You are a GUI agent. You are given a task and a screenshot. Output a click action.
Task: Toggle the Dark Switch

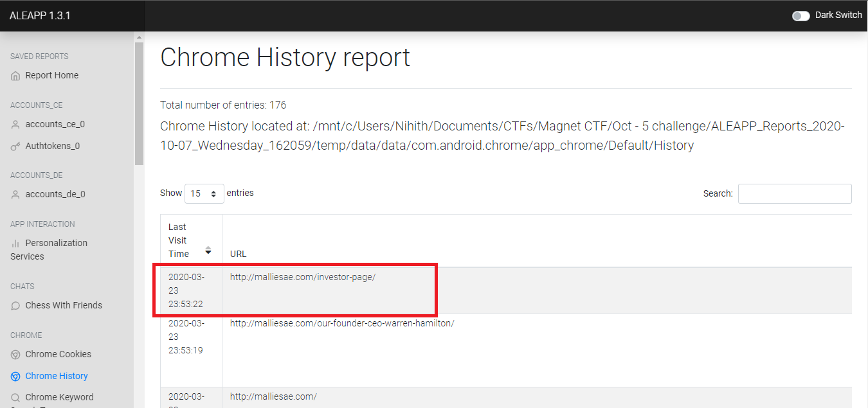coord(800,15)
